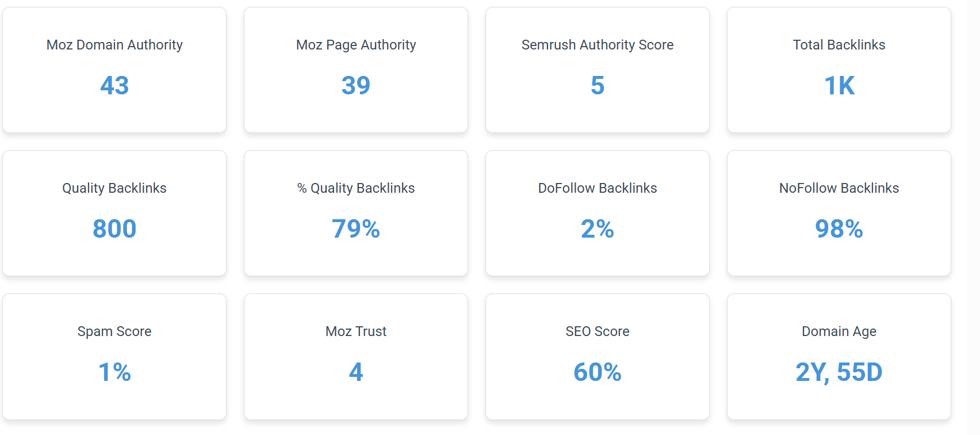The image size is (980, 435).
Task: Click the Quality Backlinks label
Action: pyautogui.click(x=114, y=188)
